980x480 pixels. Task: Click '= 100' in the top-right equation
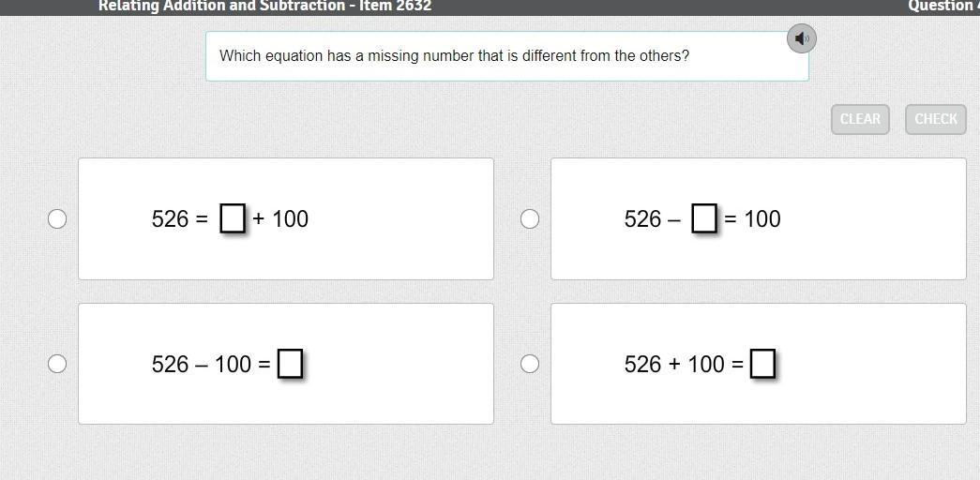[753, 219]
